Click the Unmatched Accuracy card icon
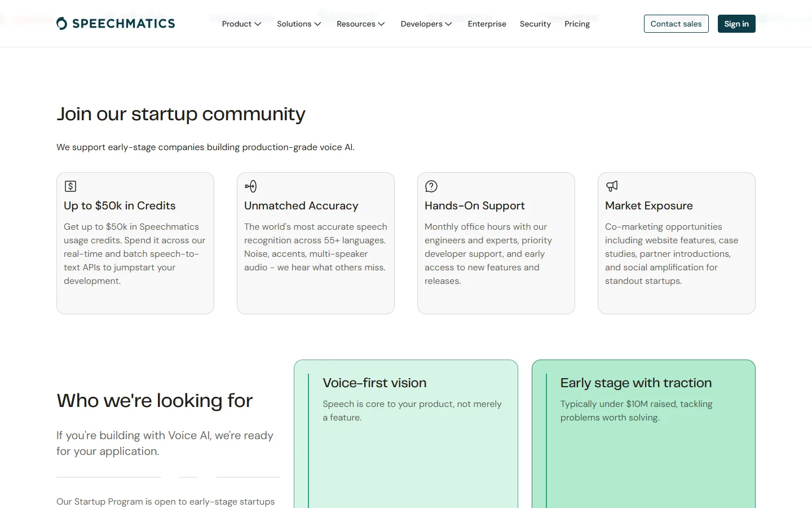This screenshot has width=812, height=508. (x=251, y=186)
